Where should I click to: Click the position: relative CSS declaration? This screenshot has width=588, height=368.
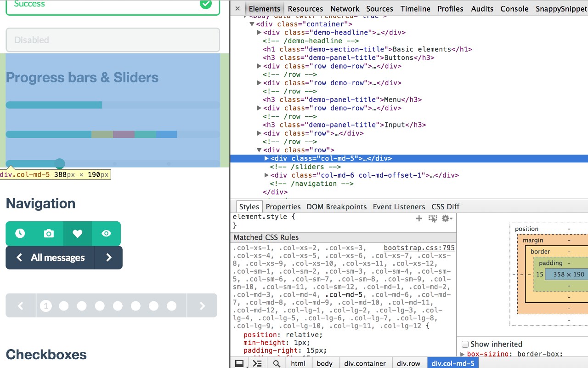click(x=283, y=334)
